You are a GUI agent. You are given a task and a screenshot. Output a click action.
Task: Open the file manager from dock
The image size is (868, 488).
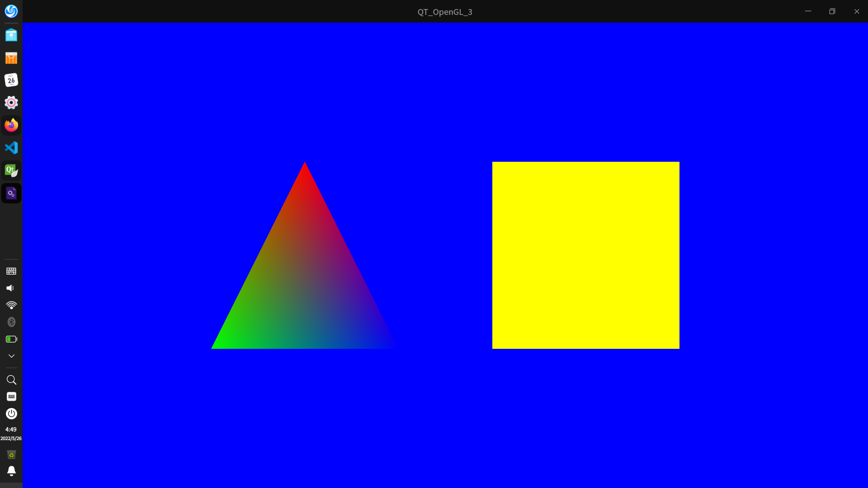[11, 35]
